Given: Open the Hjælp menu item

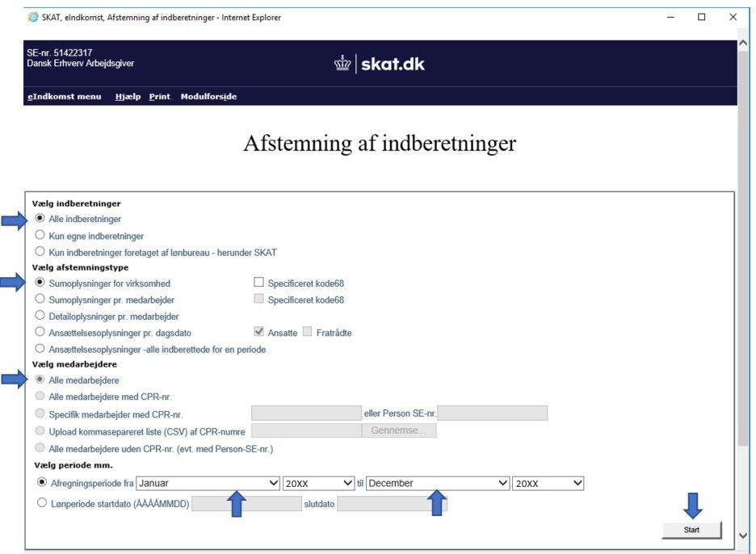Looking at the screenshot, I should click(128, 97).
